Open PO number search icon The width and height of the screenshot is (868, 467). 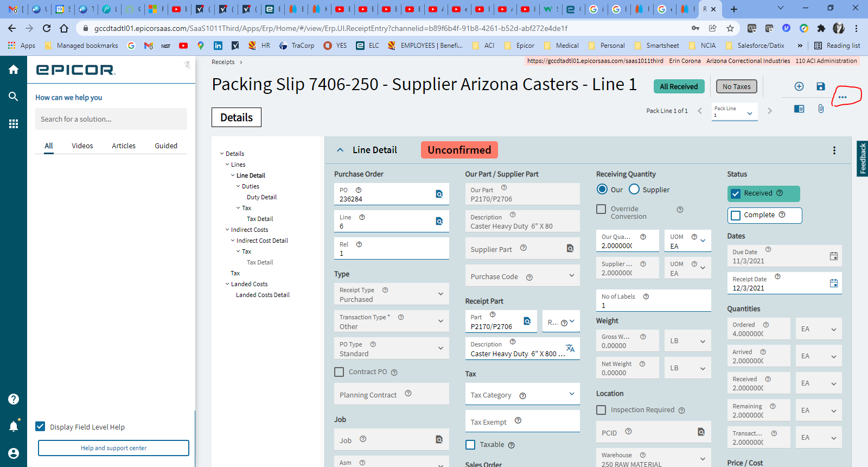439,194
